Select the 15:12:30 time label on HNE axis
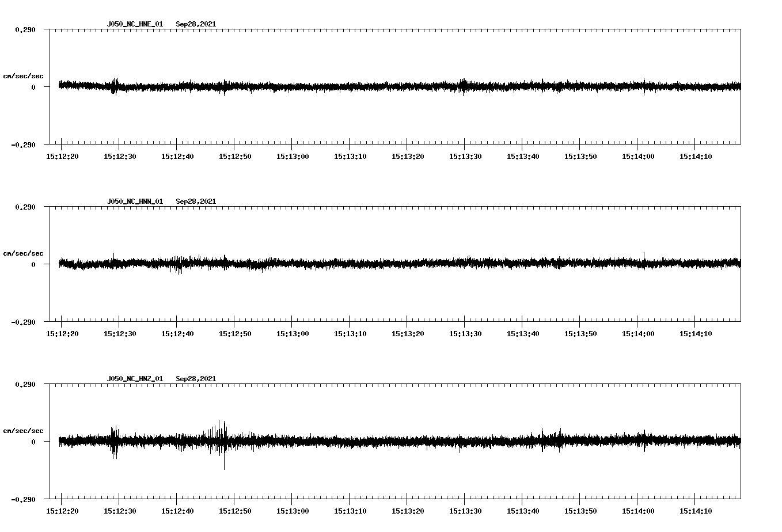This screenshot has width=782, height=532. tap(120, 157)
